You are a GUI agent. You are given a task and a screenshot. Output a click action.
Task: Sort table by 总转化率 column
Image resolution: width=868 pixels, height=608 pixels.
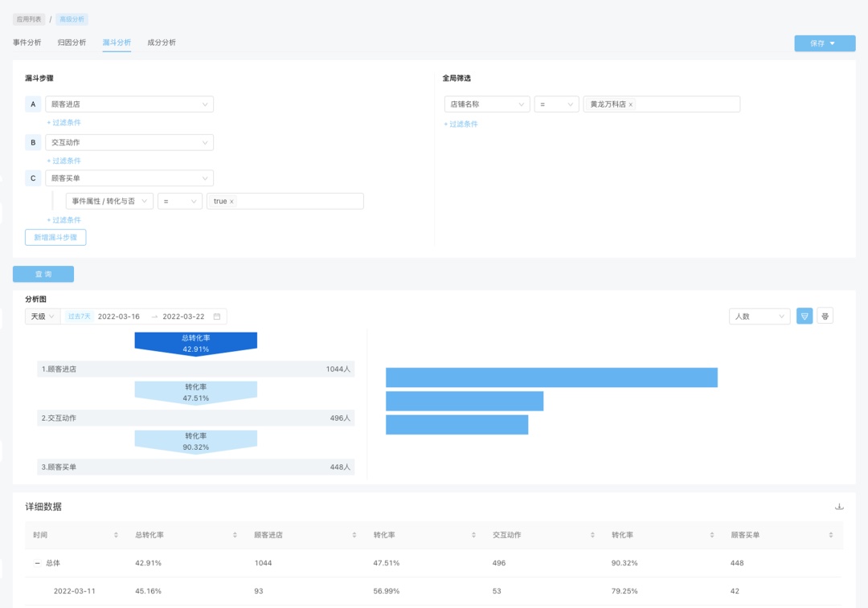click(235, 535)
